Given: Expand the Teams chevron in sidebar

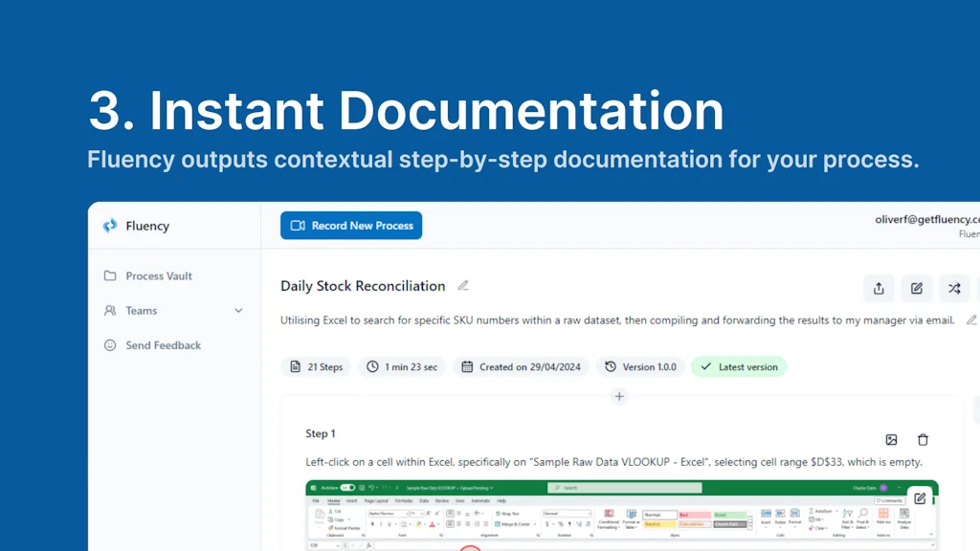Looking at the screenshot, I should (238, 311).
